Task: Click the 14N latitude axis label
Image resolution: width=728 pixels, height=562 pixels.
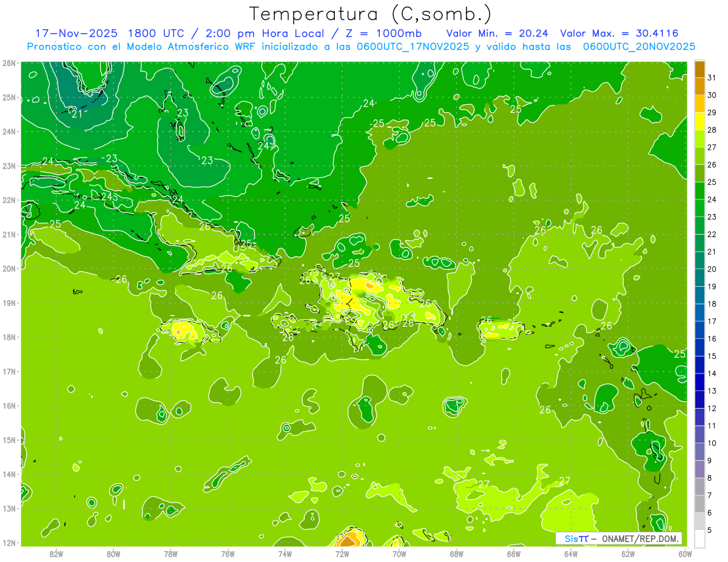Action: pyautogui.click(x=10, y=474)
